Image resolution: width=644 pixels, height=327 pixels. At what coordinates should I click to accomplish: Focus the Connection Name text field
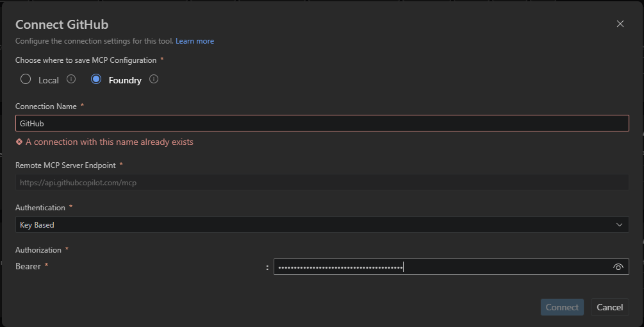pyautogui.click(x=322, y=123)
